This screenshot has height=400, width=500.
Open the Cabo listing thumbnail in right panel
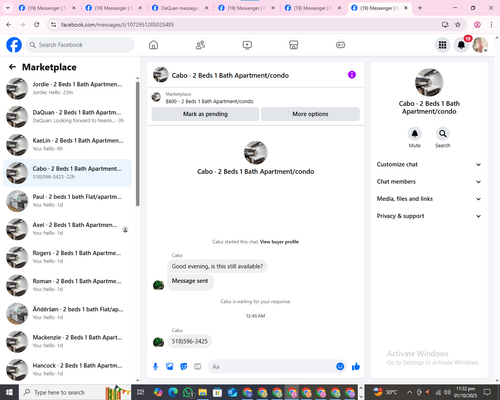click(429, 82)
